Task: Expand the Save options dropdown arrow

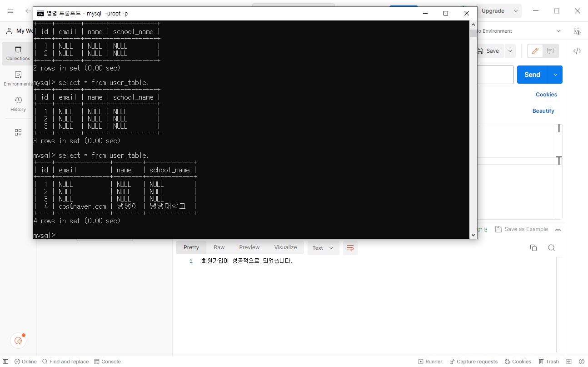Action: pyautogui.click(x=510, y=51)
